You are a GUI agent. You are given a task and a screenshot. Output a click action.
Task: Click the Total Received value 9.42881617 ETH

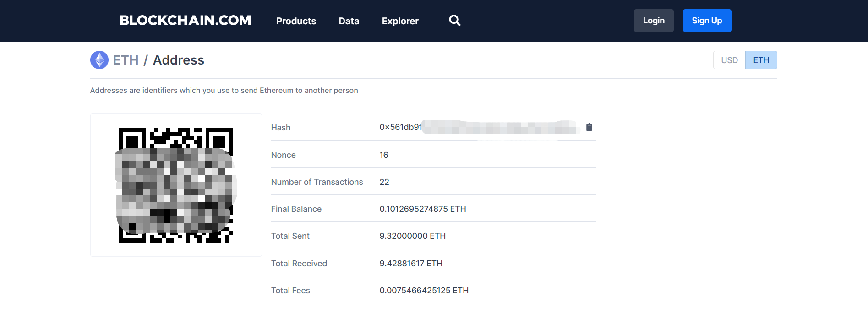tap(411, 264)
